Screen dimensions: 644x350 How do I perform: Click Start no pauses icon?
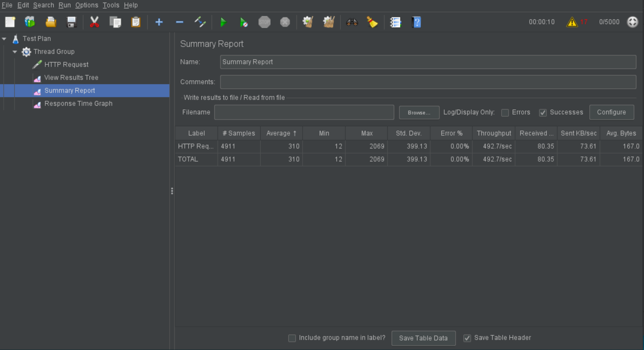pyautogui.click(x=244, y=22)
